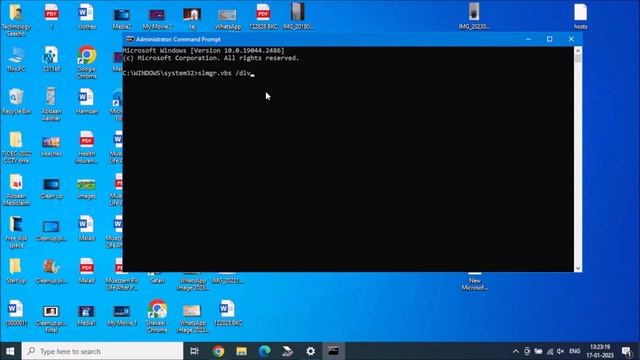Select the Shakeel - Chrome shortcut icon
Screen dimensions: 640x360
point(157,316)
